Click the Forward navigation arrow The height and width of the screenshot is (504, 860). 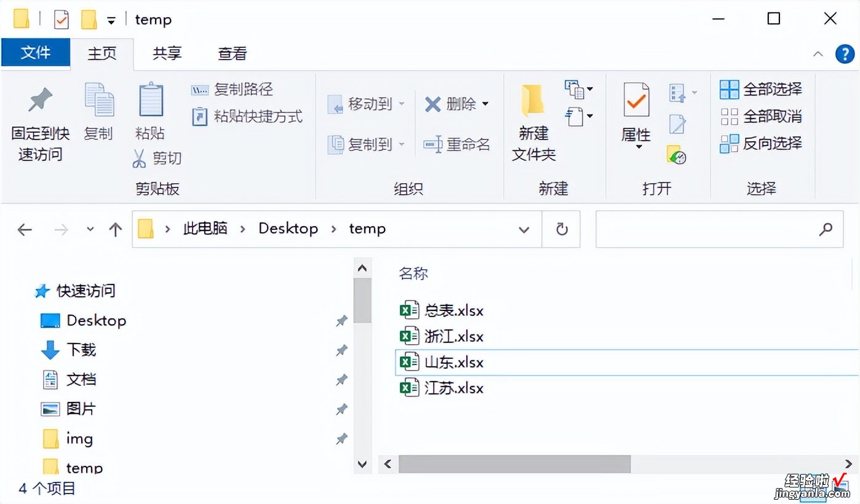coord(62,230)
